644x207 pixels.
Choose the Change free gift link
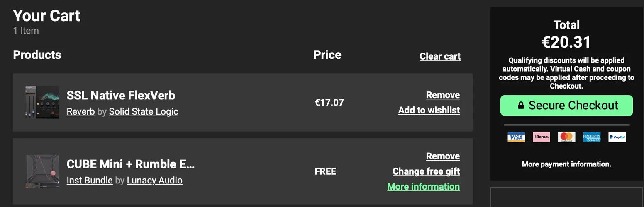click(x=426, y=171)
